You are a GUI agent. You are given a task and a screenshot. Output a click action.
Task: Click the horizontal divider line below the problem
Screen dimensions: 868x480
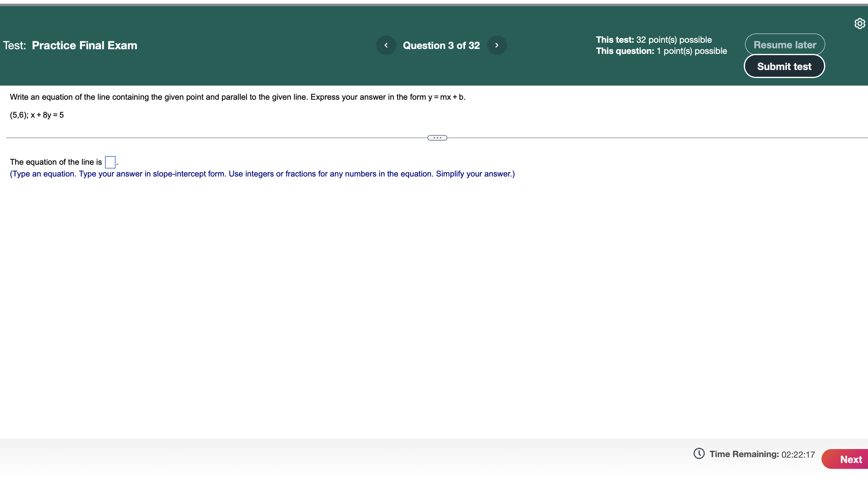point(216,138)
